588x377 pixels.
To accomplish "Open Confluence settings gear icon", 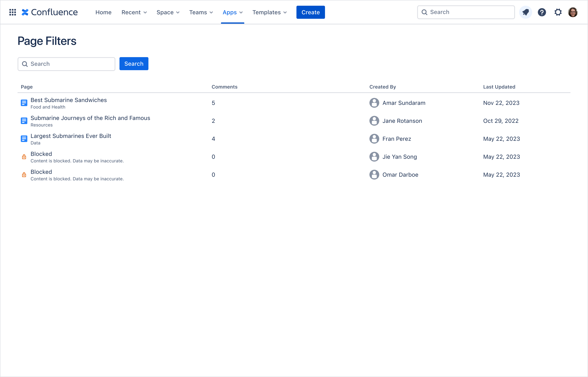I will pyautogui.click(x=558, y=12).
